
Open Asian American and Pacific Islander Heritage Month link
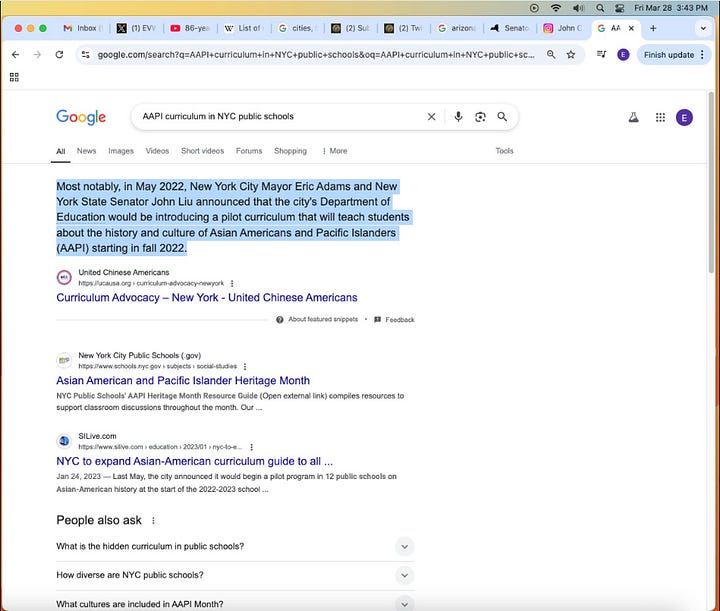tap(183, 381)
